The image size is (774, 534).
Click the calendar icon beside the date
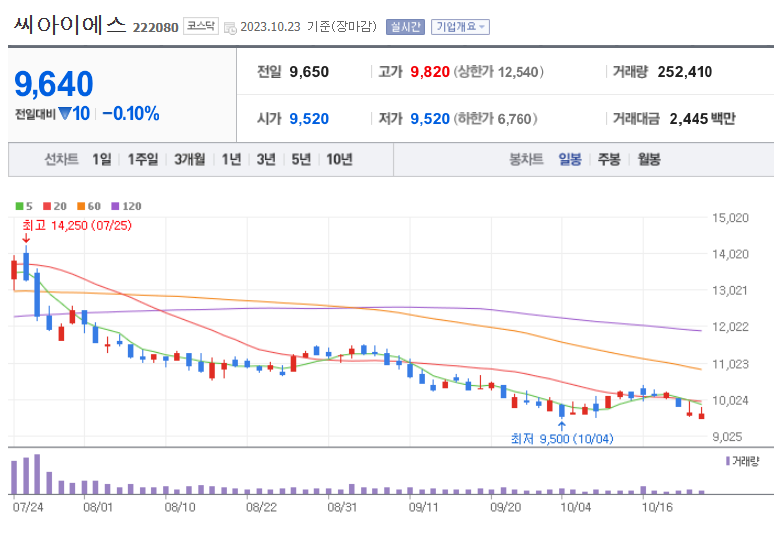(x=230, y=28)
